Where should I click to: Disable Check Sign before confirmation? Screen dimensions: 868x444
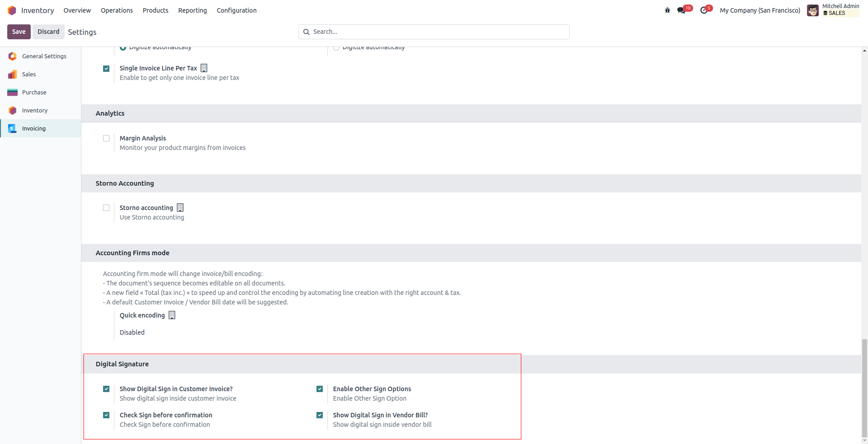[106, 415]
